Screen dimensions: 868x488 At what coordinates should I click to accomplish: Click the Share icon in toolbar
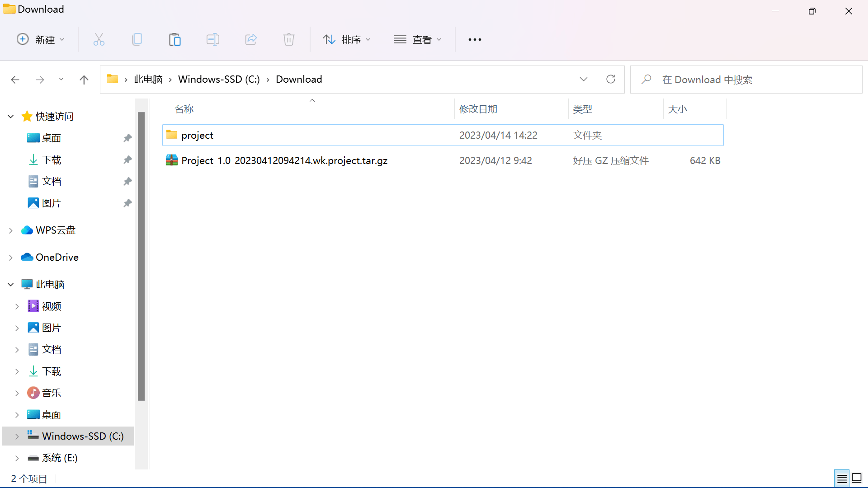[251, 40]
